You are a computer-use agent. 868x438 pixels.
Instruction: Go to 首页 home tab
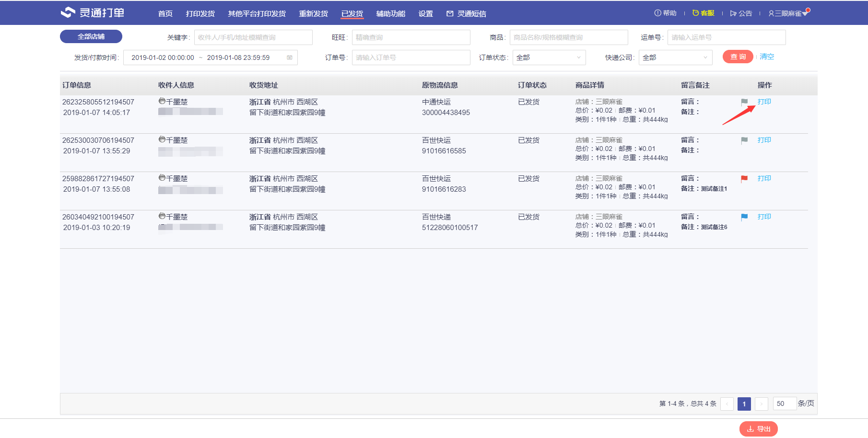(165, 13)
